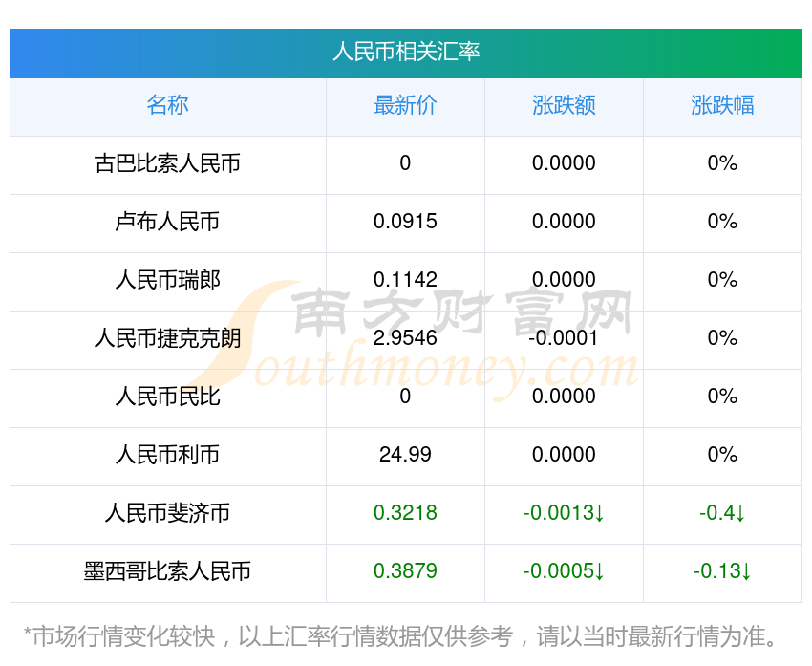Click the 涨跌幅 column header

pyautogui.click(x=722, y=105)
